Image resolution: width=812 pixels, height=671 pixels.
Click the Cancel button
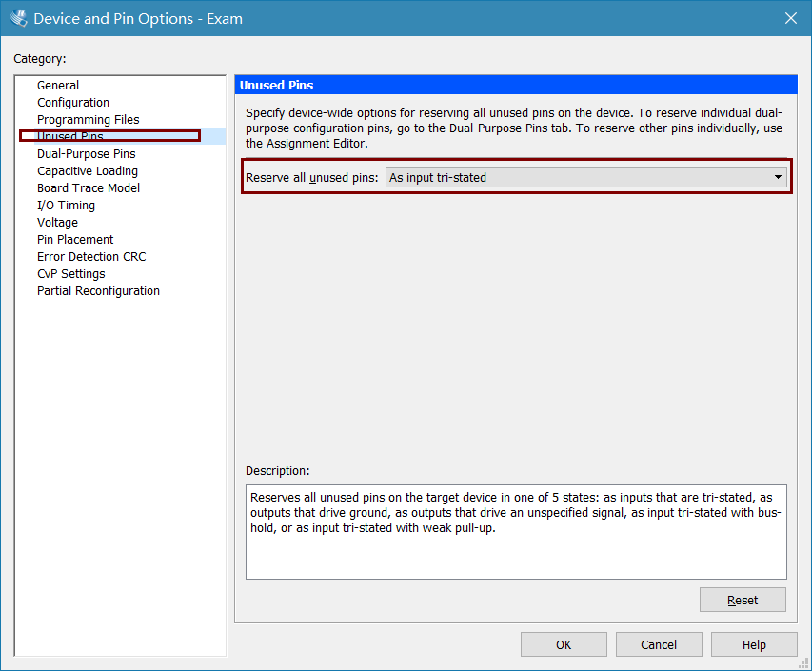[x=659, y=644]
